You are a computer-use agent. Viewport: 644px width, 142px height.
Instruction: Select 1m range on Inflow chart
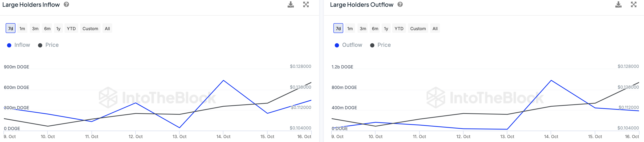[22, 28]
